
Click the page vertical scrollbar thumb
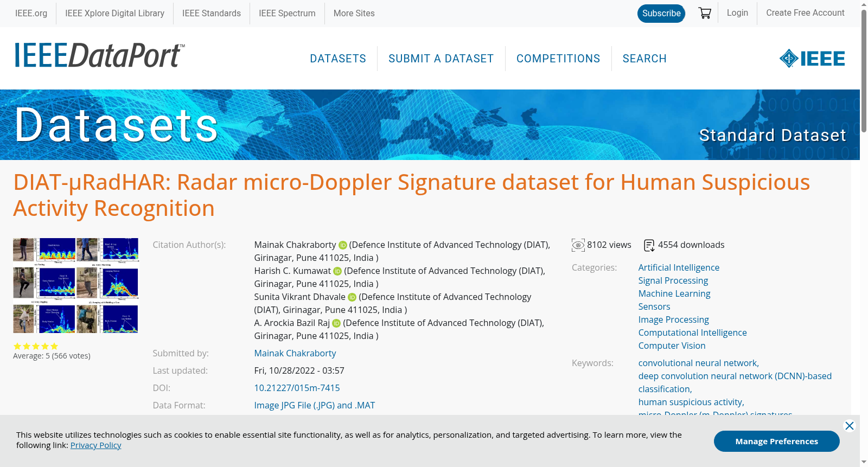tap(864, 71)
